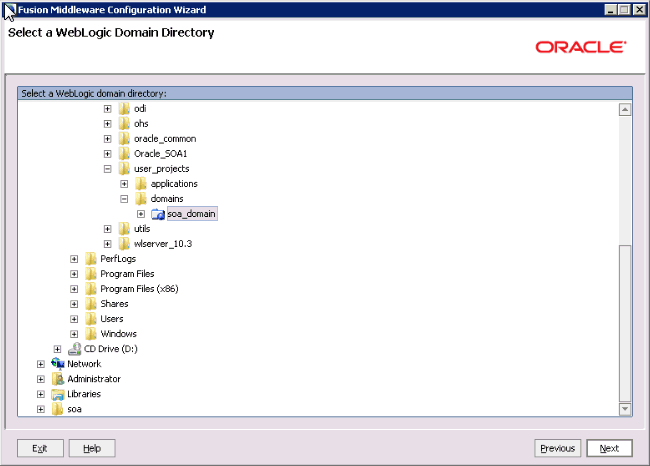
Task: Select the oracle_common label
Action: click(x=165, y=138)
